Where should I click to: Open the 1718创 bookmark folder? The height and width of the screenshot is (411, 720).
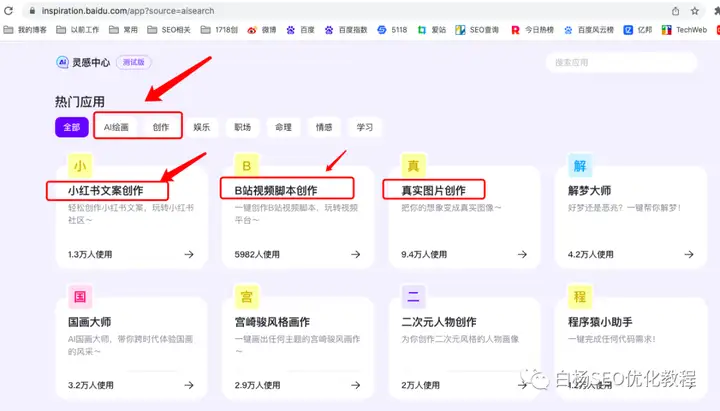[x=219, y=30]
